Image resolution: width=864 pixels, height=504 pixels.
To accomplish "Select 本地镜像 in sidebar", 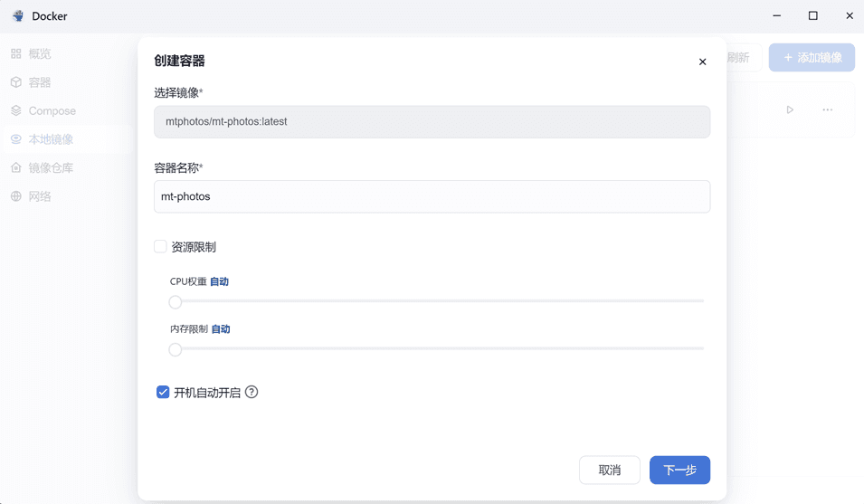I will click(66, 139).
